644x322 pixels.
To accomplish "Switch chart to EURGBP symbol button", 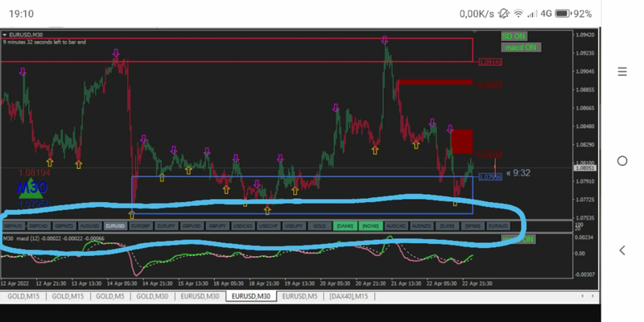I will pos(141,226).
